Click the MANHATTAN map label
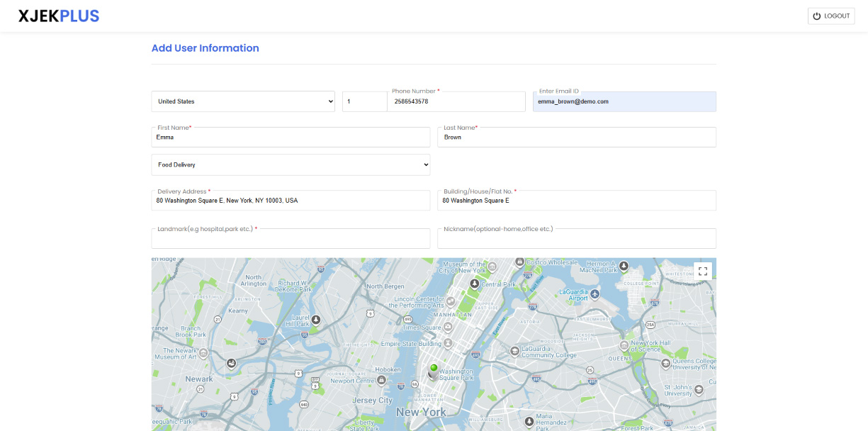 (x=452, y=314)
